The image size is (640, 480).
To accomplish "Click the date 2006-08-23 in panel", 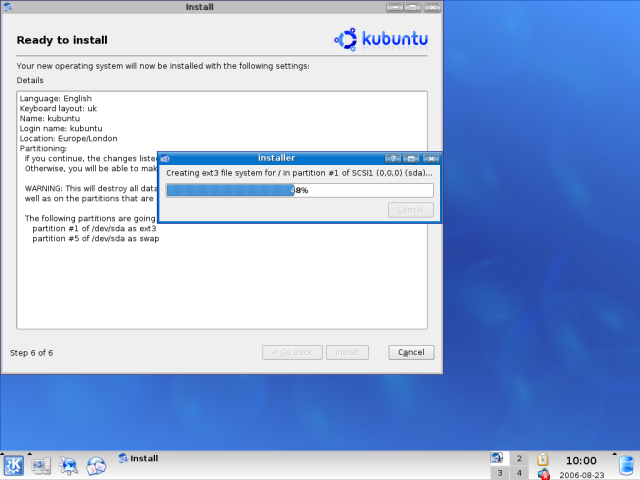I will point(582,475).
